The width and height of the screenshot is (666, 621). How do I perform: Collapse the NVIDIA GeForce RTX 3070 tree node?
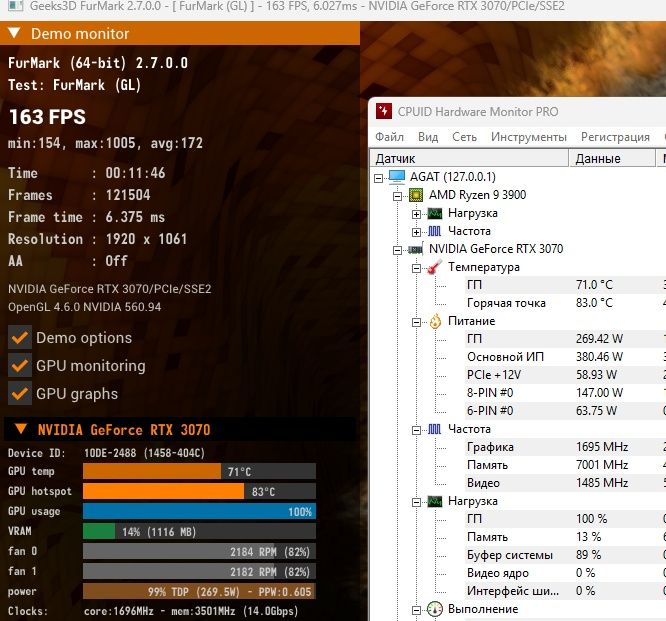[x=397, y=250]
